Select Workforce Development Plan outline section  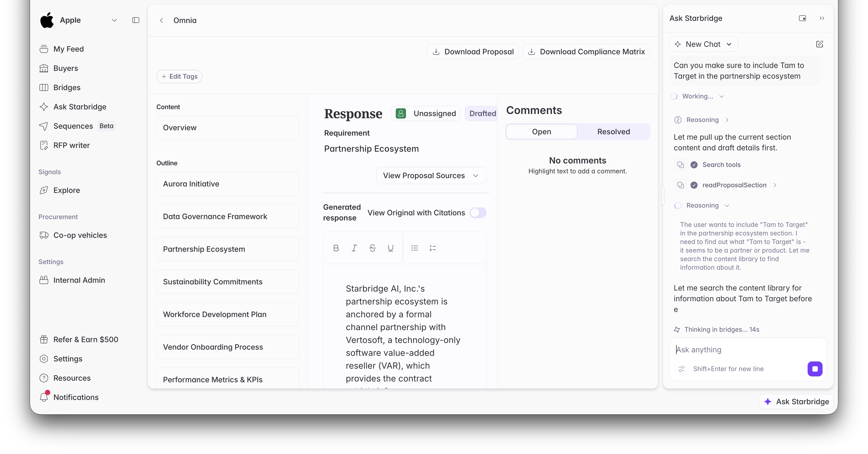pos(227,314)
